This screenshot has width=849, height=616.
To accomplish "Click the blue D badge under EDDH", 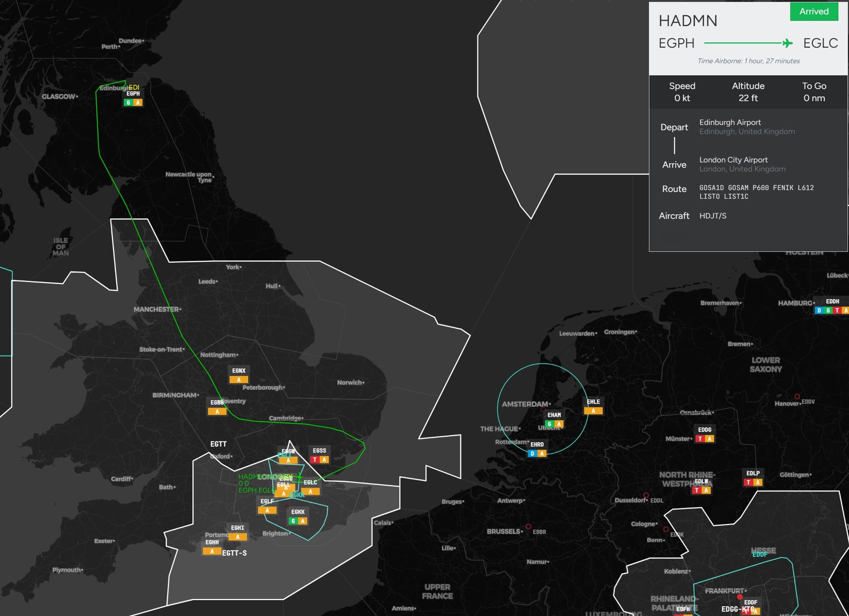I will tap(819, 310).
